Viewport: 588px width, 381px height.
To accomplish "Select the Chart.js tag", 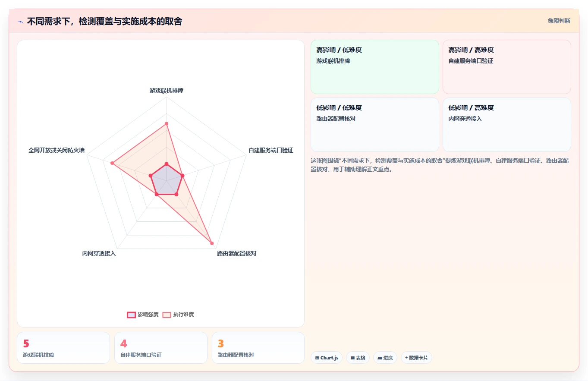I will tap(327, 358).
